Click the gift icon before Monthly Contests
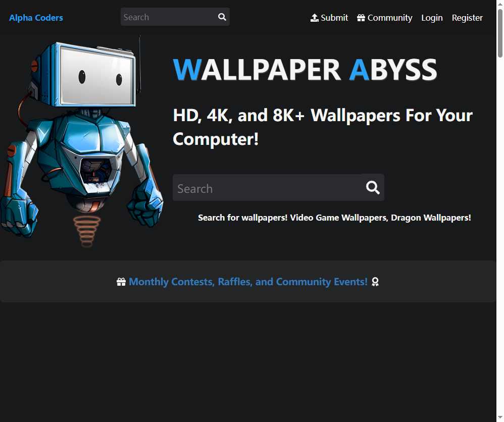 pos(121,281)
